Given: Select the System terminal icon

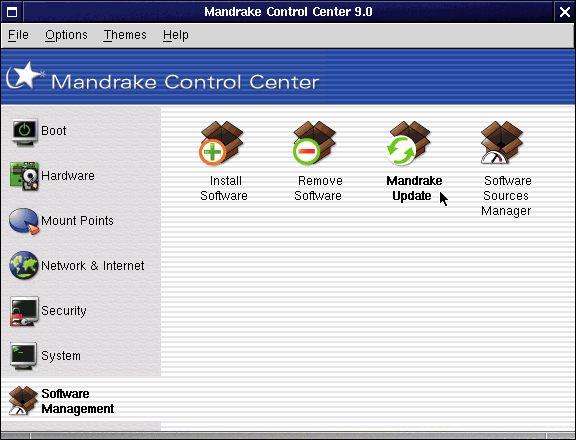Looking at the screenshot, I should [x=24, y=356].
